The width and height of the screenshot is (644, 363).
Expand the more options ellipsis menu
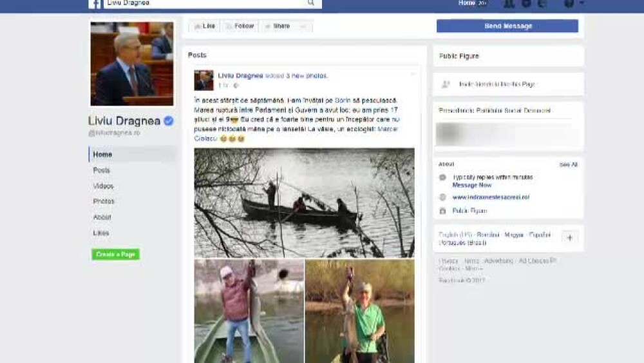pos(303,26)
